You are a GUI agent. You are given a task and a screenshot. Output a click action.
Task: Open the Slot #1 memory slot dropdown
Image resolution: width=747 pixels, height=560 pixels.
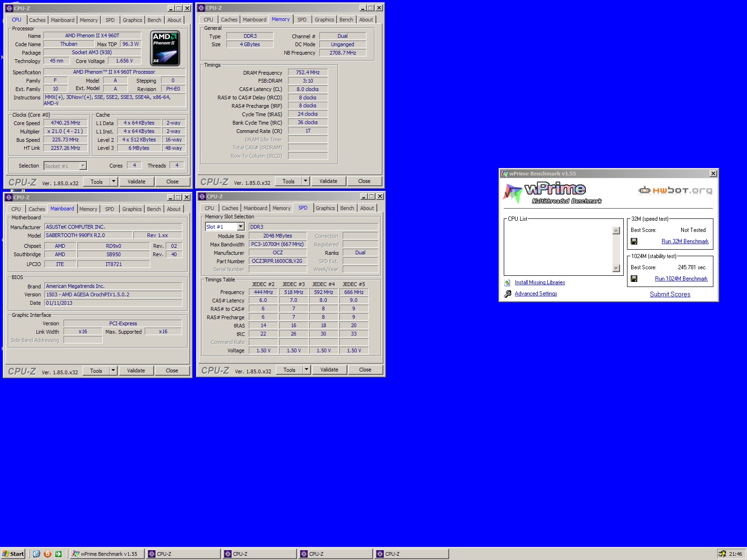(x=241, y=227)
